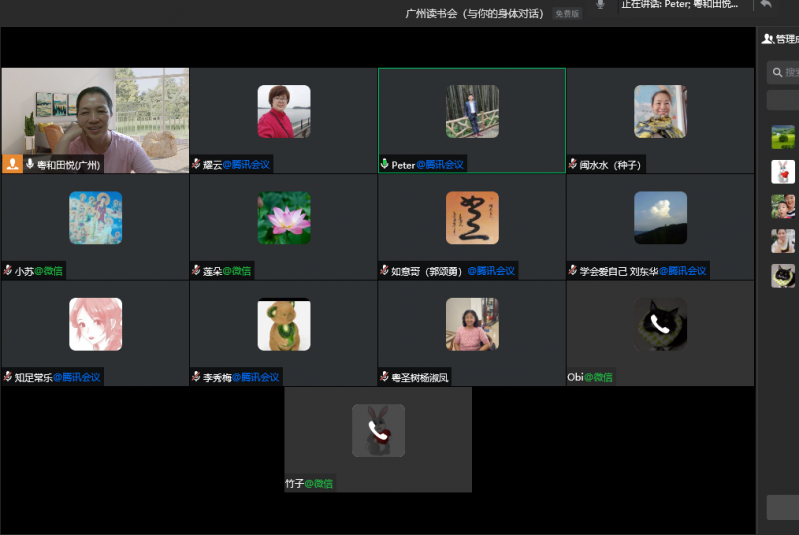Click the microphone icon in the top bar
The image size is (799, 535).
tap(600, 5)
